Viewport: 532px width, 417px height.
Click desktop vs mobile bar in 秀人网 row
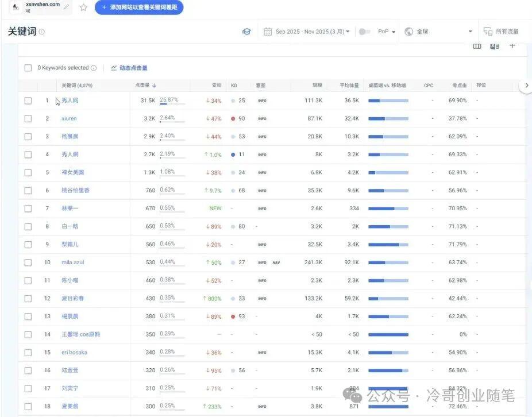click(388, 101)
